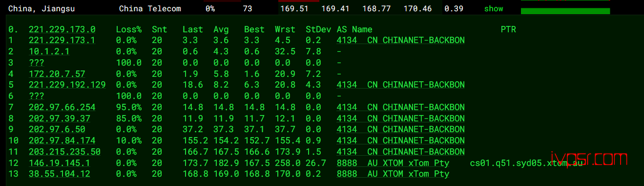Open IP link 202.97.39.37
The image size is (644, 186).
(60, 118)
